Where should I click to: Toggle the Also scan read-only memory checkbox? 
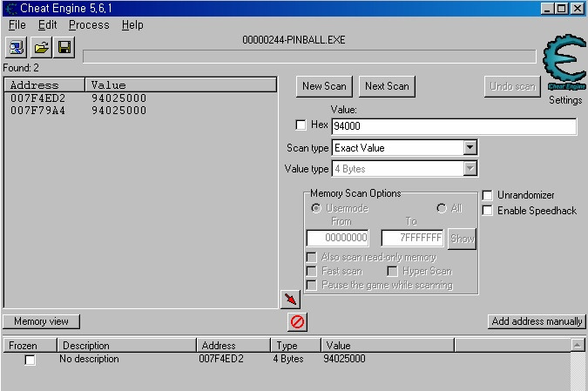(x=312, y=257)
